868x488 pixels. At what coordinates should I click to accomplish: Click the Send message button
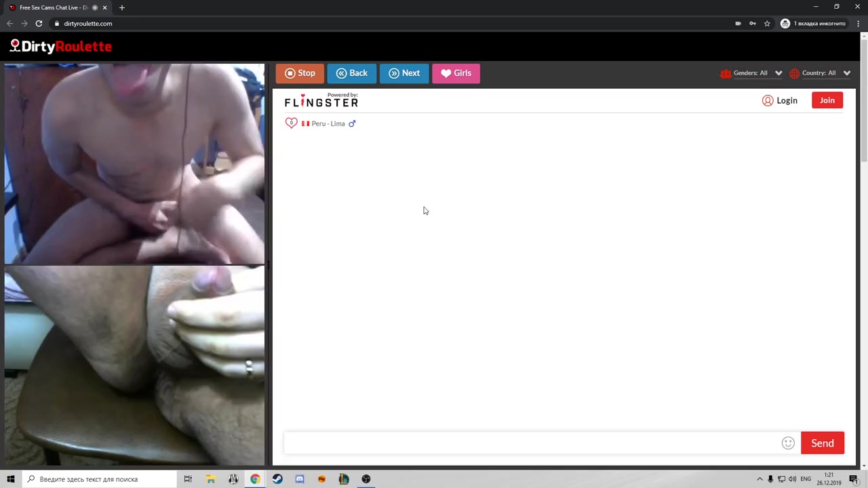822,443
